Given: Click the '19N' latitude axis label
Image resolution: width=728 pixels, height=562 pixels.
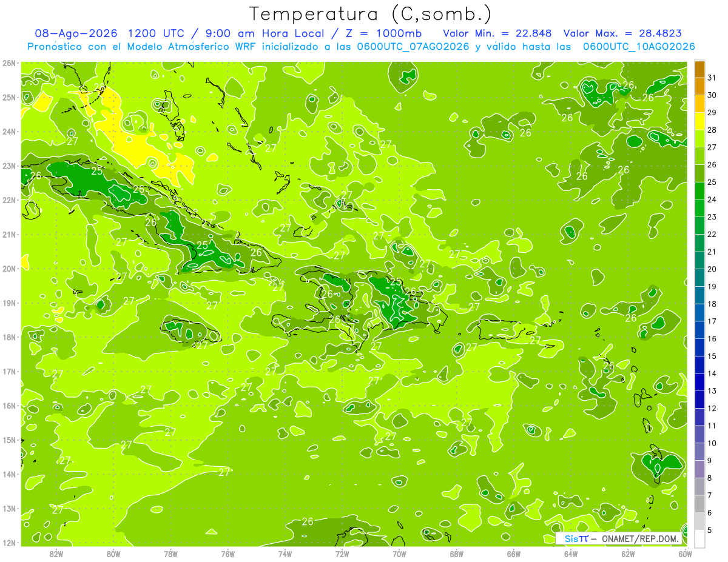Looking at the screenshot, I should 8,303.
